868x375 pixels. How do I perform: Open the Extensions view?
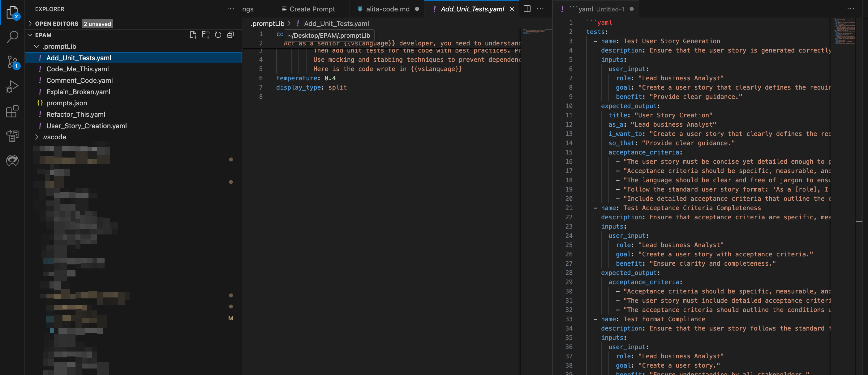[12, 112]
